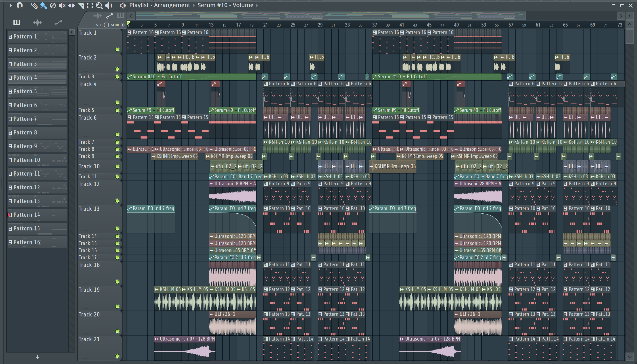
Task: Mute Track 3 with its green light
Action: [117, 77]
